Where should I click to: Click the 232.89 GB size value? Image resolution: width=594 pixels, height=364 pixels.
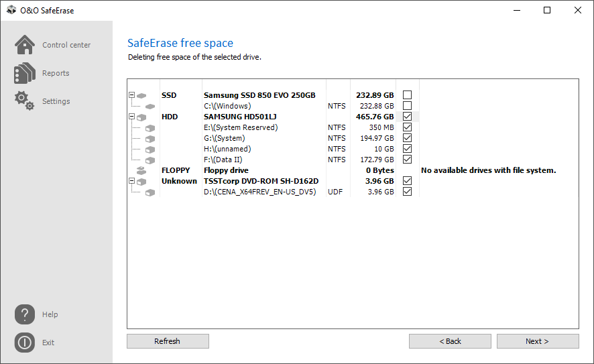pos(375,95)
